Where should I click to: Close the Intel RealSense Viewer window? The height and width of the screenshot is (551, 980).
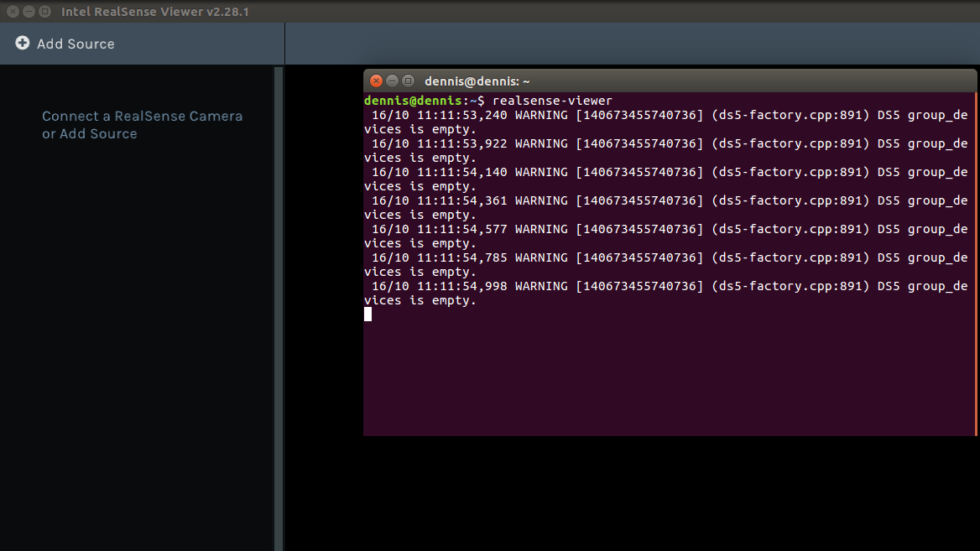coord(13,12)
